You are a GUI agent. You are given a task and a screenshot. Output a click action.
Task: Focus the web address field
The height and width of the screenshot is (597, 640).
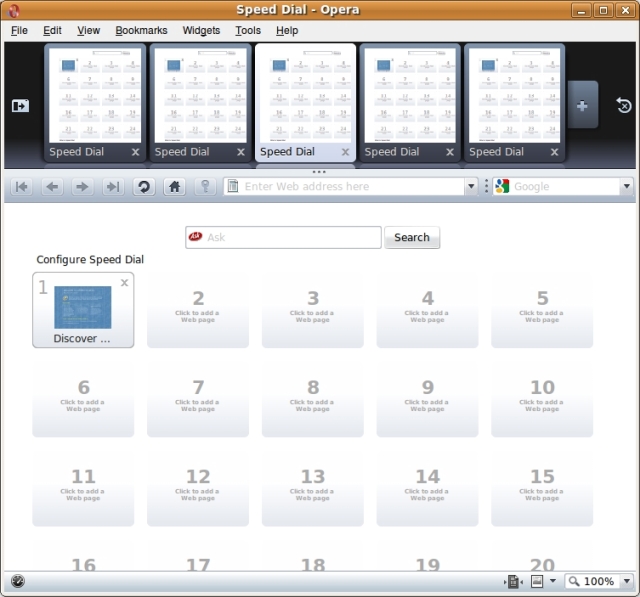pos(353,186)
